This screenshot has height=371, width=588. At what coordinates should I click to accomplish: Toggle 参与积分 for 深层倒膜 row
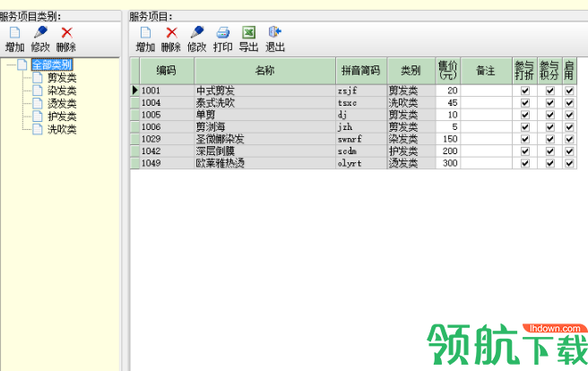(x=550, y=151)
